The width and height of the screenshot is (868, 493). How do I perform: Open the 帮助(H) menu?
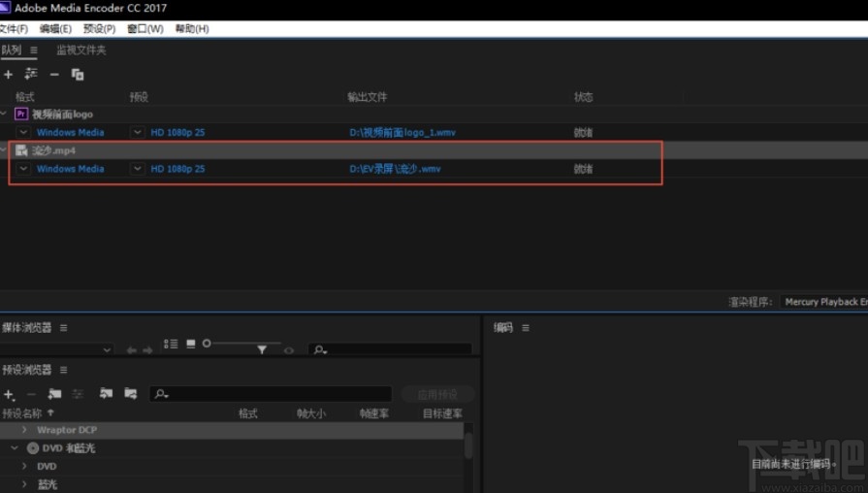(x=192, y=29)
